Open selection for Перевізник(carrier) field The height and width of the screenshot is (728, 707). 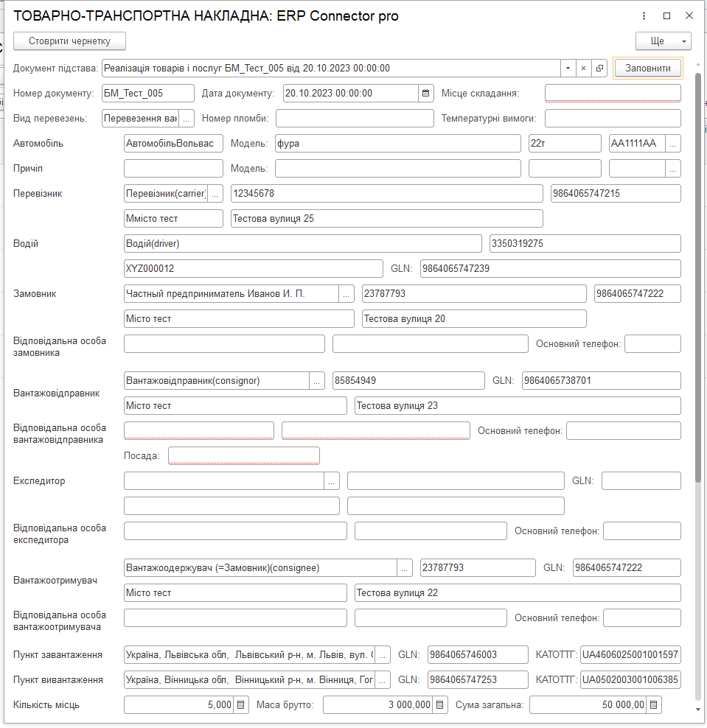point(215,194)
